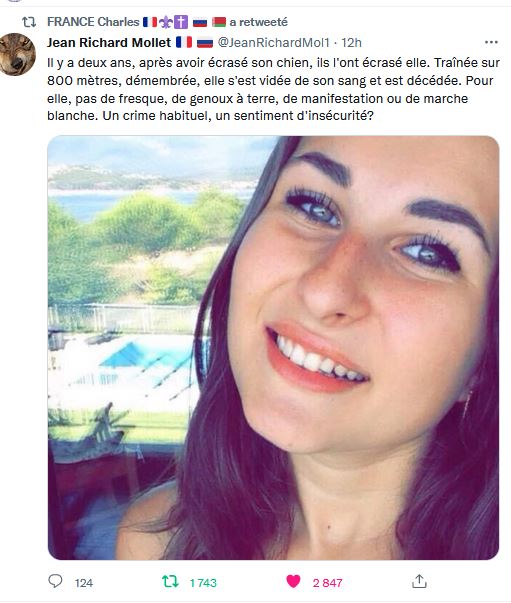Viewport: 511px width, 603px height.
Task: Visit the FRANCE Charles retweeter profile
Action: pos(93,22)
